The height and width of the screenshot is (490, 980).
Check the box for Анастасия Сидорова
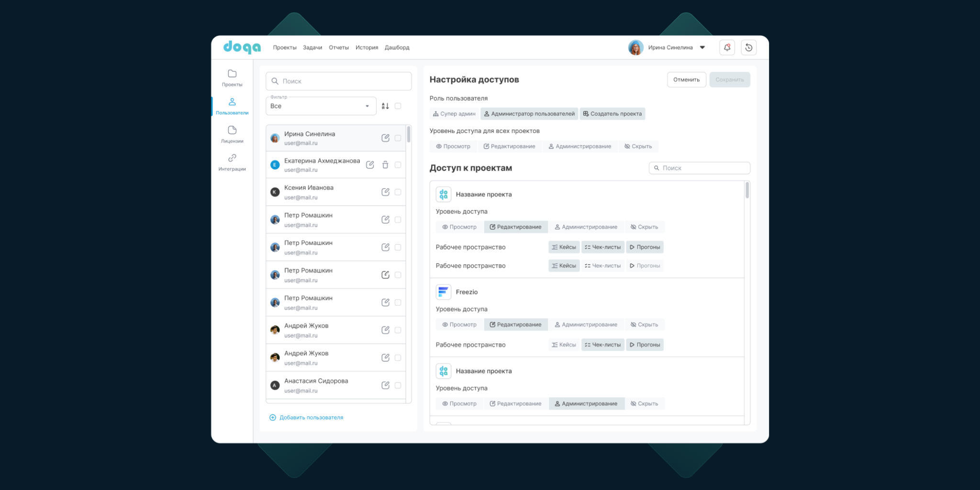pos(398,385)
